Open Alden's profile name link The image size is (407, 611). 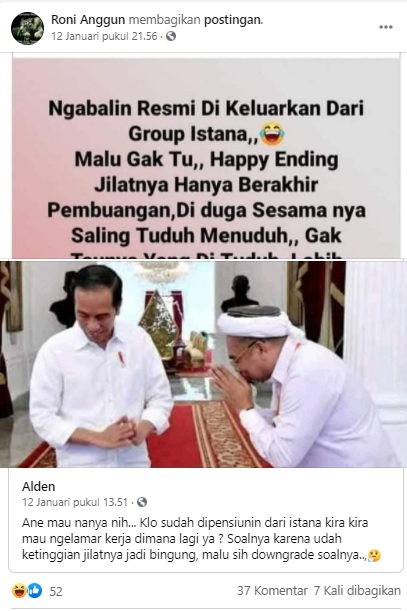tap(39, 486)
